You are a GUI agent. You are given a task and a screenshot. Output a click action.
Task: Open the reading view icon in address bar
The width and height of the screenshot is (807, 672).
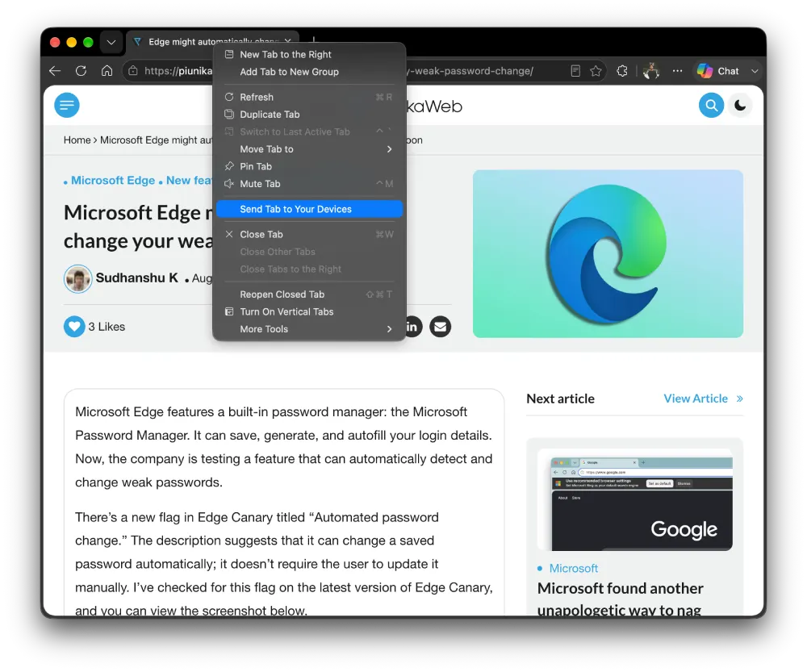[x=575, y=71]
